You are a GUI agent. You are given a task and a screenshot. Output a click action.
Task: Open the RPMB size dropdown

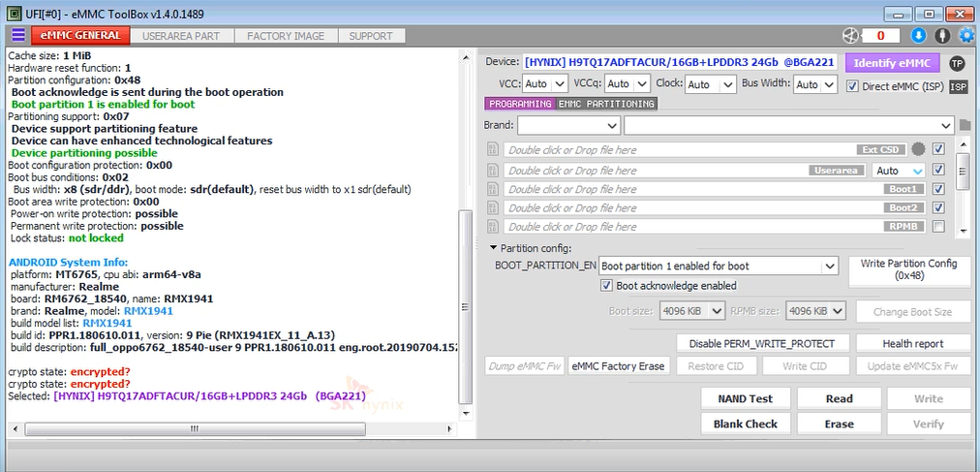point(815,311)
